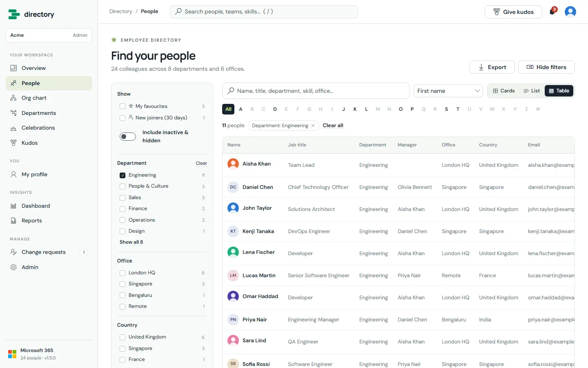Export the directory
588x368 pixels.
point(492,67)
